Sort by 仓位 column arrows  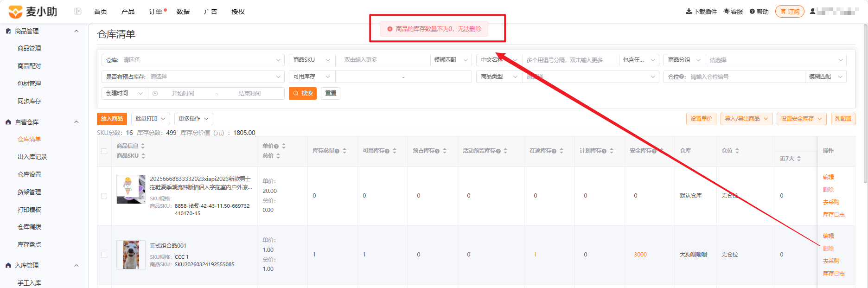(x=737, y=151)
